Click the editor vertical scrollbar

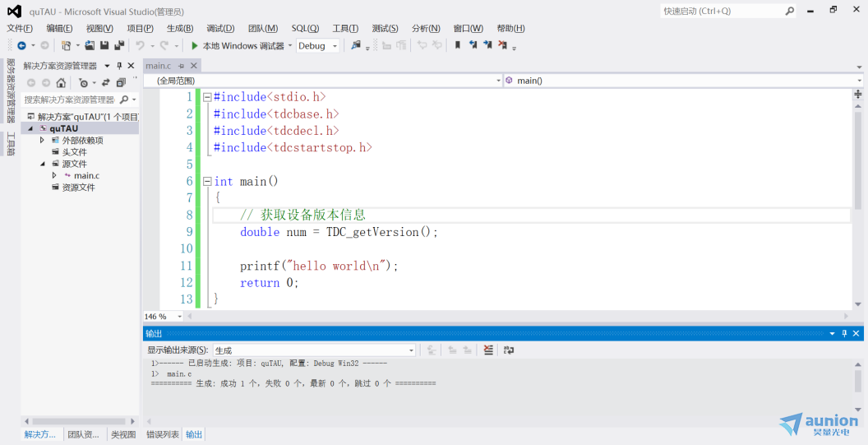[857, 159]
